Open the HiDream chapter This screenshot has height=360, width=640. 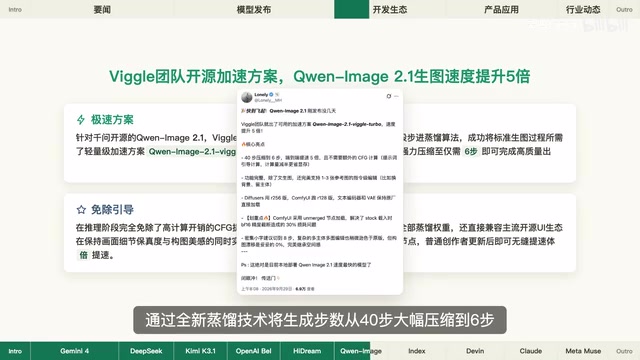pos(307,351)
